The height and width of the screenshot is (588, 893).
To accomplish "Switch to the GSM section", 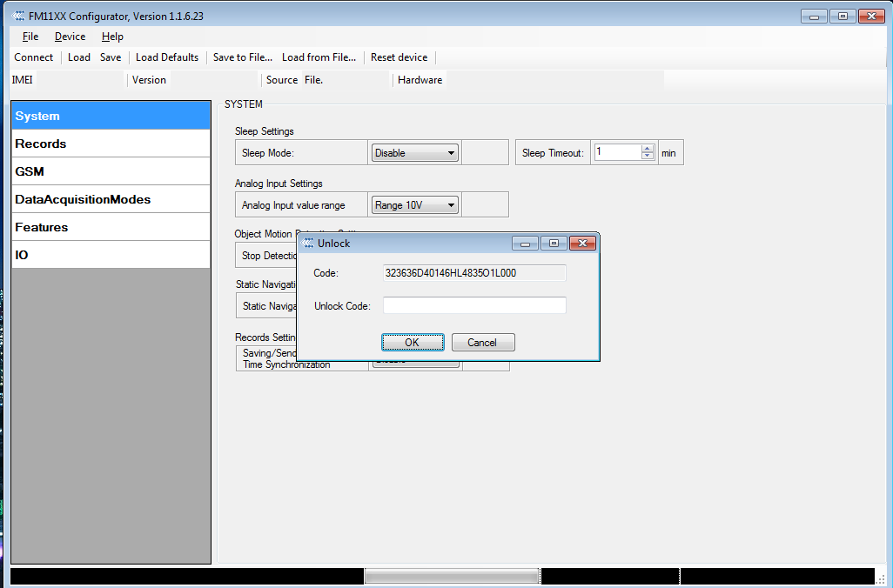I will (111, 171).
